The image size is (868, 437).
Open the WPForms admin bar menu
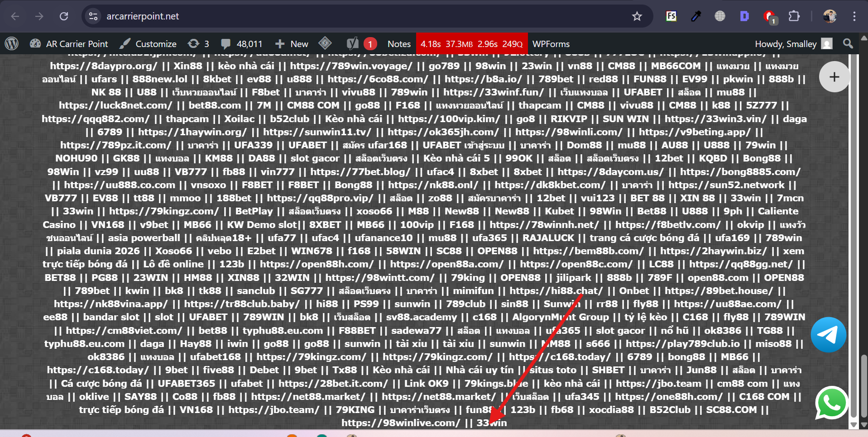click(x=551, y=44)
